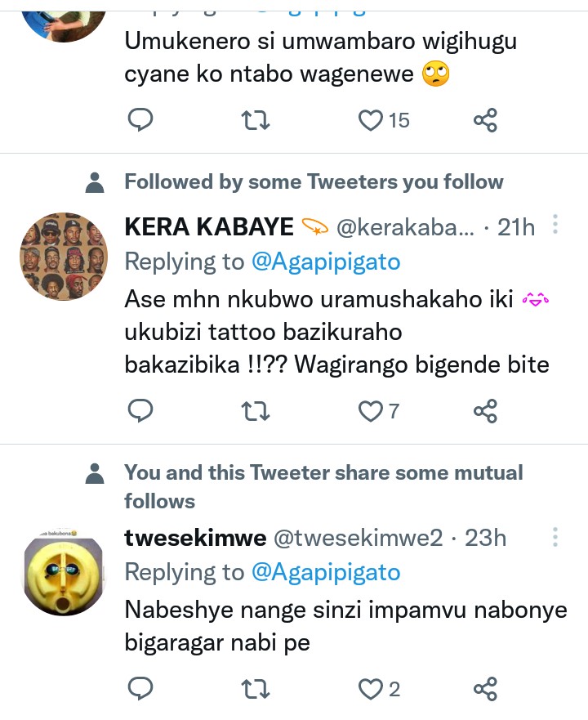
Task: Like the tweet with 15 likes
Action: tap(372, 121)
